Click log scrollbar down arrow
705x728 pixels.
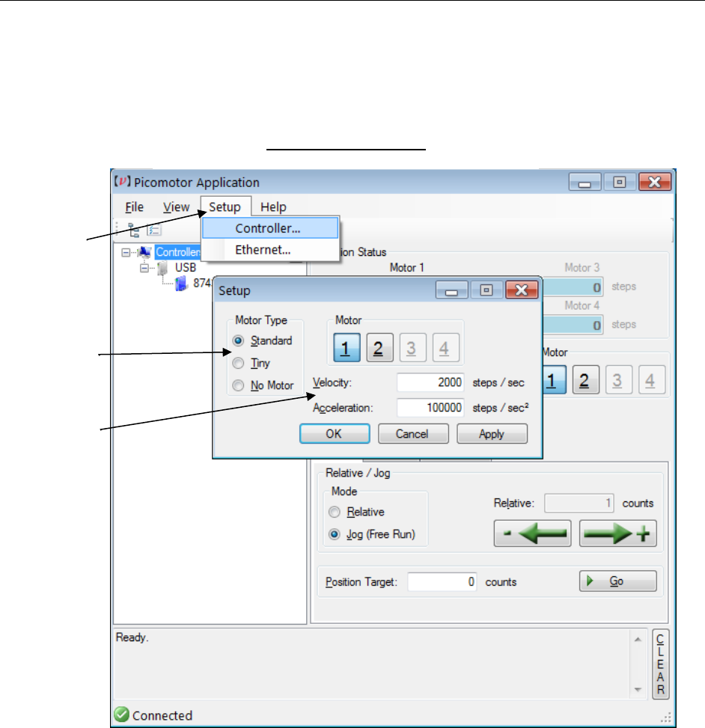point(638,689)
